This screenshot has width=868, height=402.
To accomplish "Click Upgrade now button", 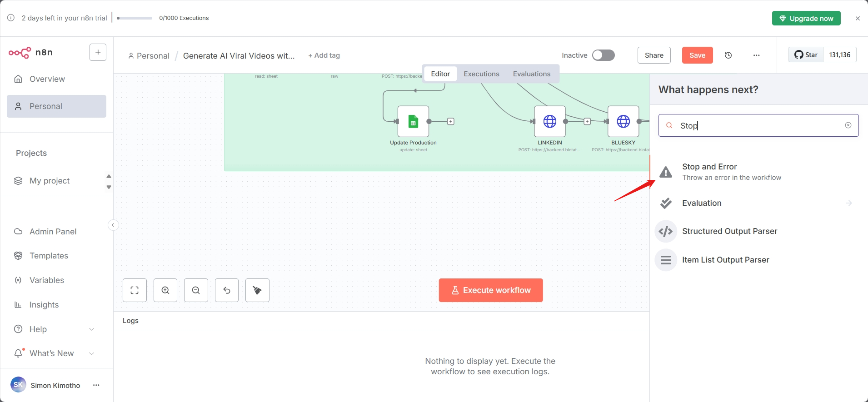I will coord(806,18).
